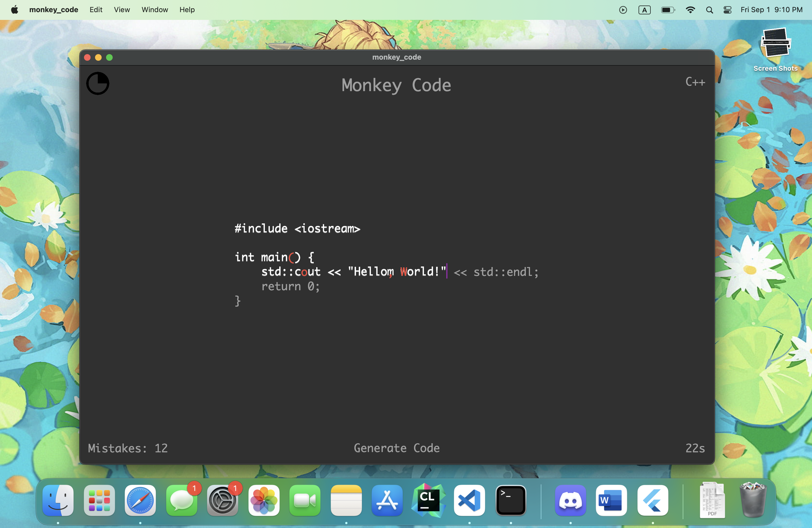
Task: Open the View menu
Action: pyautogui.click(x=122, y=10)
